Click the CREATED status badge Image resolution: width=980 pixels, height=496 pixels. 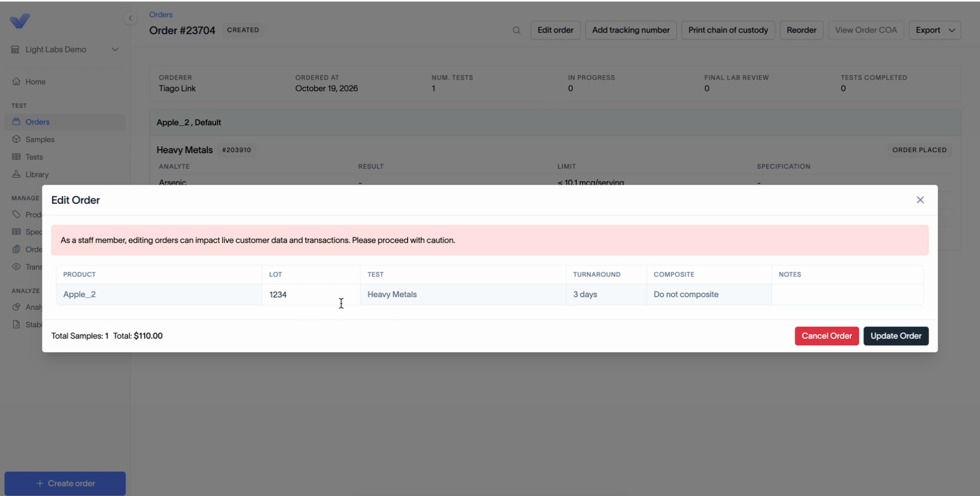[x=243, y=30]
